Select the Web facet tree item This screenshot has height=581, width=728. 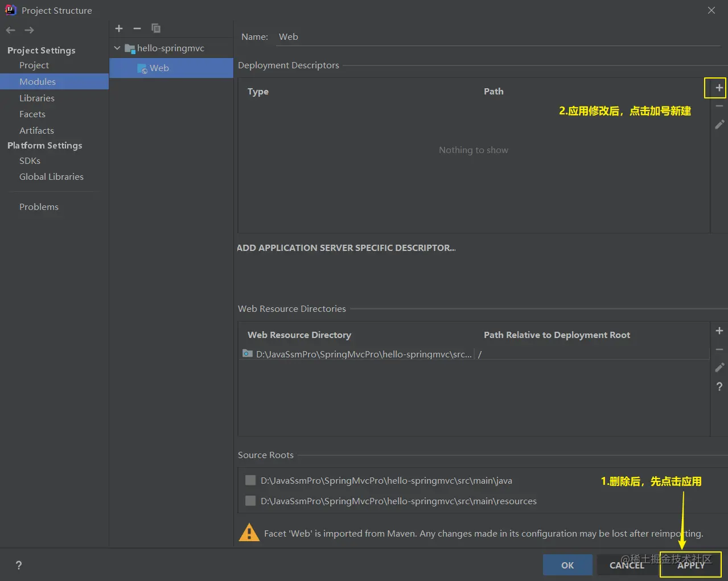click(x=171, y=68)
